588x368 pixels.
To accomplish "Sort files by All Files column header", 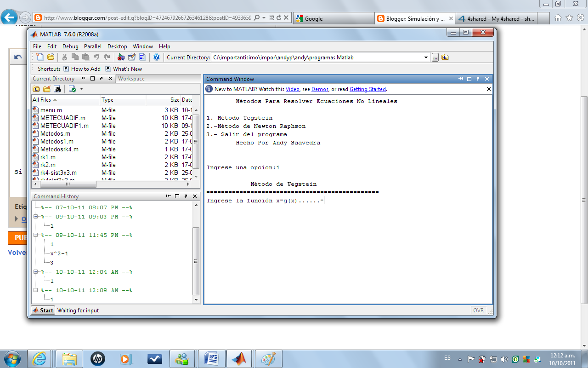I will click(x=66, y=100).
